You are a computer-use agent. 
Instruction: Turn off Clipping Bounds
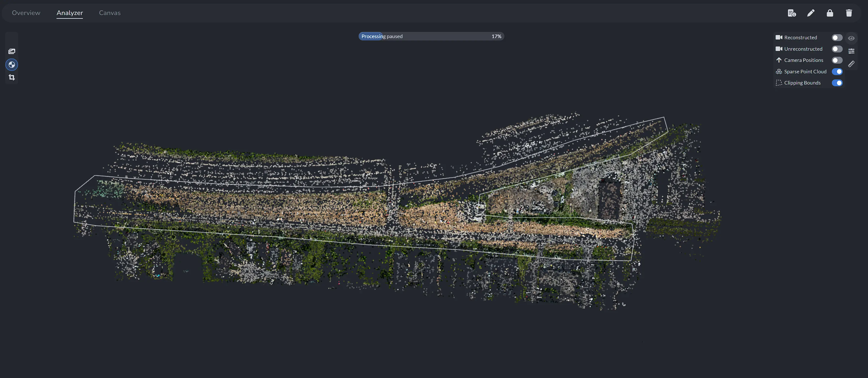click(837, 83)
